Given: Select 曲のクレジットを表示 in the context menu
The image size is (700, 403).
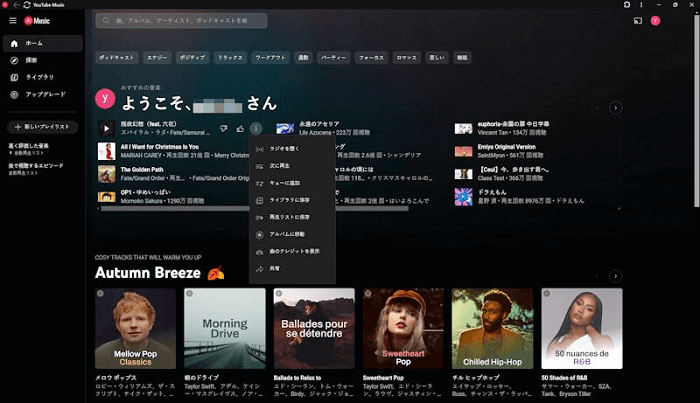Looking at the screenshot, I should (x=292, y=251).
